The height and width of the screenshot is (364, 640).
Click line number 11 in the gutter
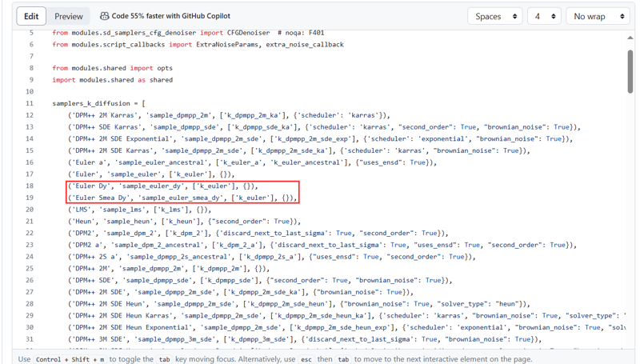pyautogui.click(x=30, y=104)
